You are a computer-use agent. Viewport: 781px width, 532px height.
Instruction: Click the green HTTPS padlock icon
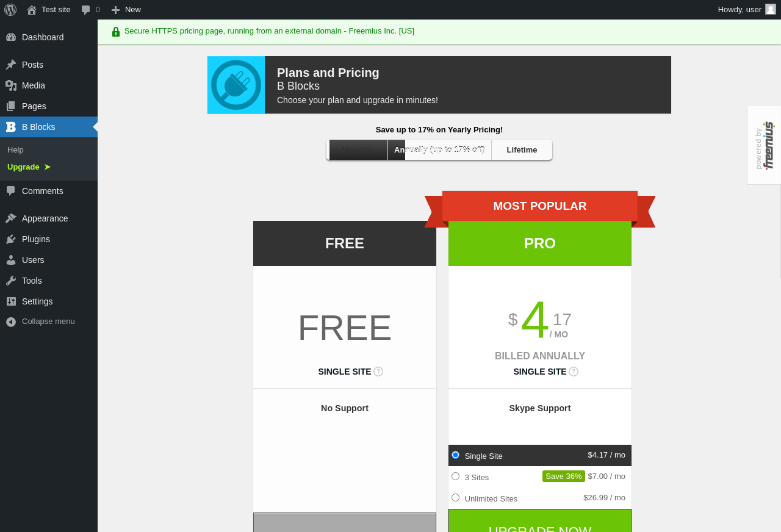(116, 32)
